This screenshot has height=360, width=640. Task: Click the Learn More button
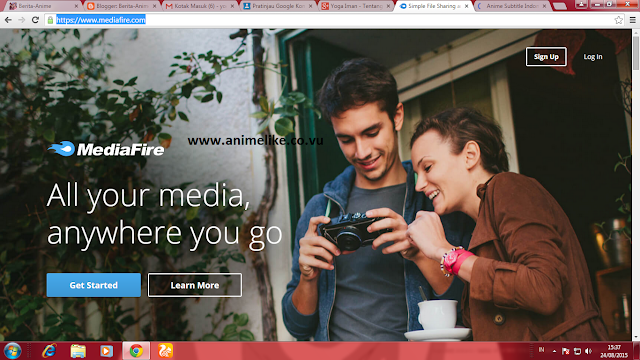(x=195, y=285)
